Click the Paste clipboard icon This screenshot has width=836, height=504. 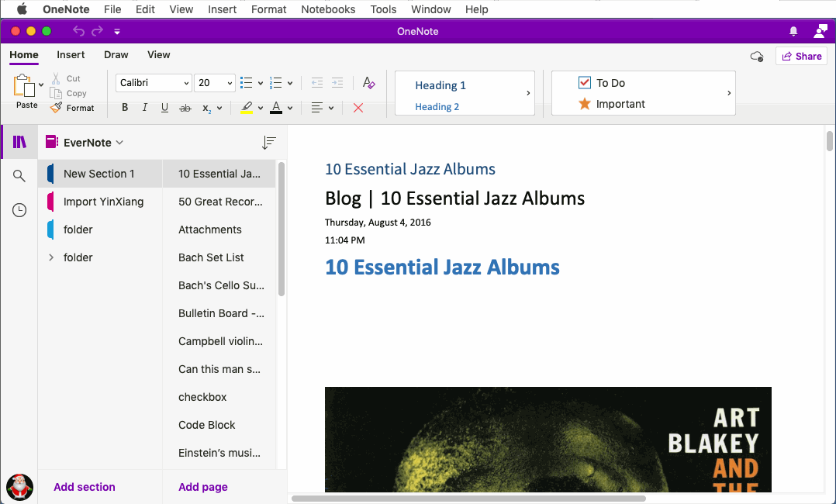tap(24, 86)
